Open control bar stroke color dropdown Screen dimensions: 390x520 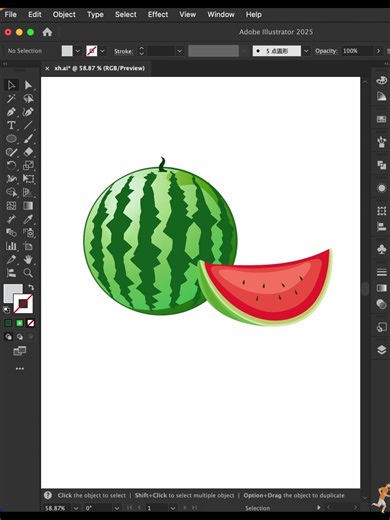pyautogui.click(x=102, y=51)
